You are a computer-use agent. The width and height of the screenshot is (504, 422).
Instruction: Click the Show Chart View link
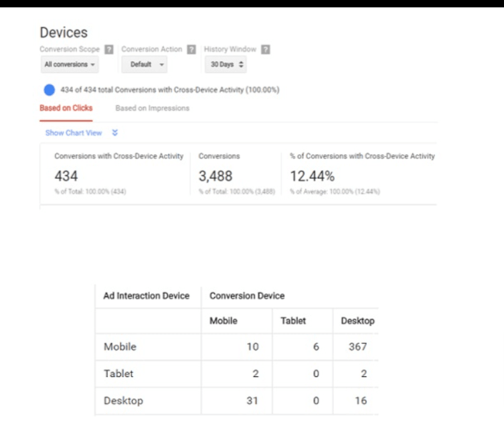(x=74, y=133)
